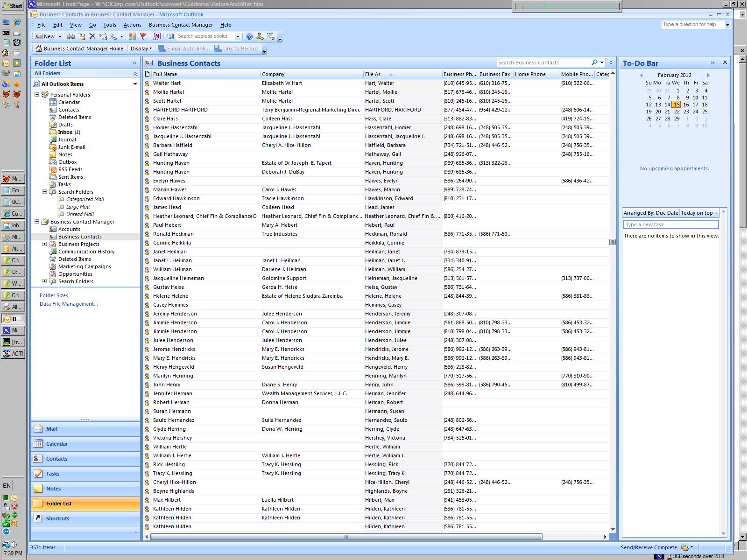Open the All Outlook Items dropdown
The image size is (747, 560).
click(x=135, y=84)
